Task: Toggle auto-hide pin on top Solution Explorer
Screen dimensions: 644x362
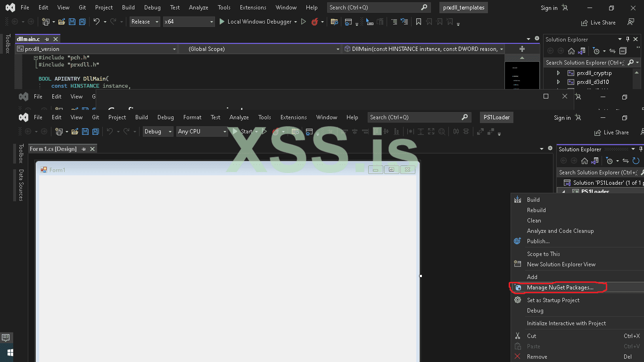Action: 627,39
